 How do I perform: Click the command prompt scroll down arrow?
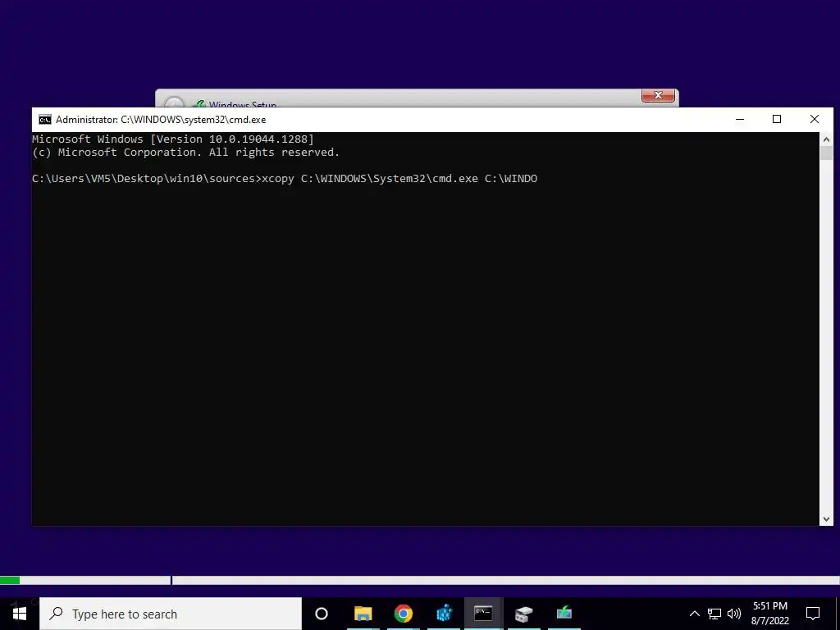click(826, 518)
